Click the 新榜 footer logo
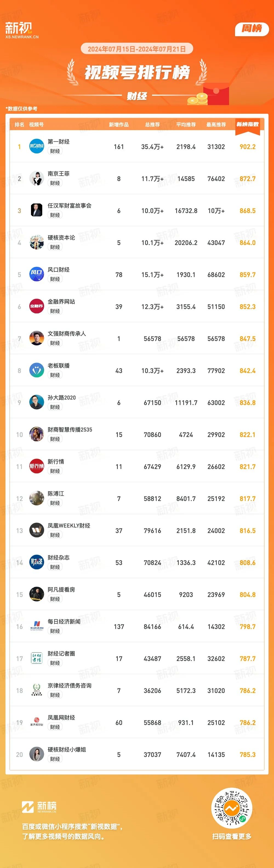274x868 pixels. 39,807
